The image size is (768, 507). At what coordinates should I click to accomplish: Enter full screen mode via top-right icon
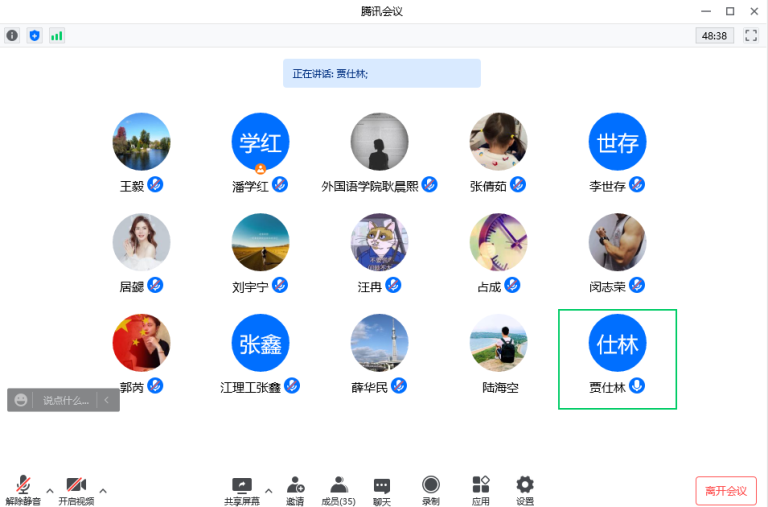[751, 35]
